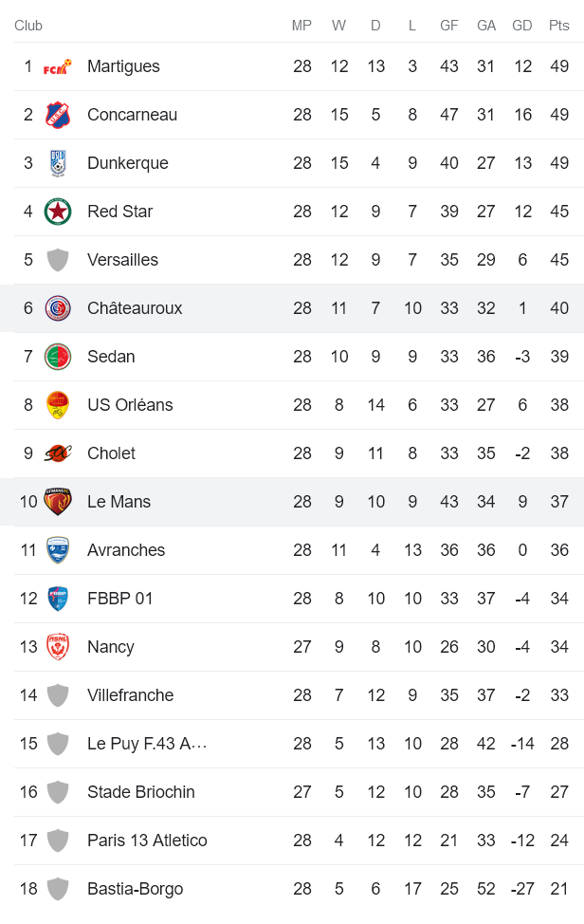Select the US Orléans crest
Screen dimensions: 584x924
58,405
